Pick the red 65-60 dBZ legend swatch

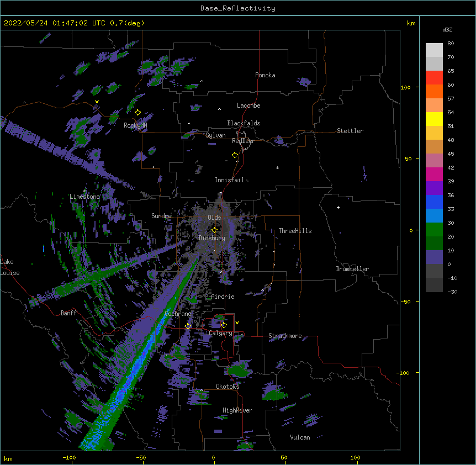point(434,78)
